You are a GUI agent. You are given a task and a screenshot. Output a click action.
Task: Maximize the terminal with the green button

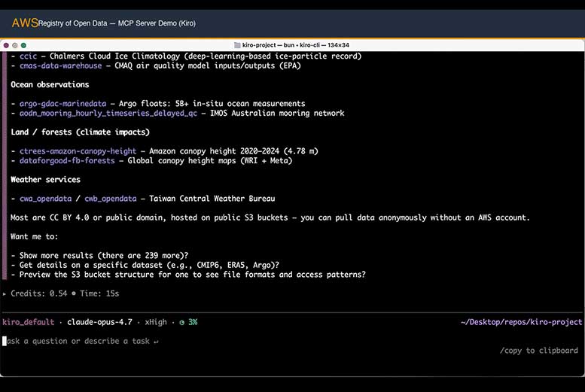point(23,45)
